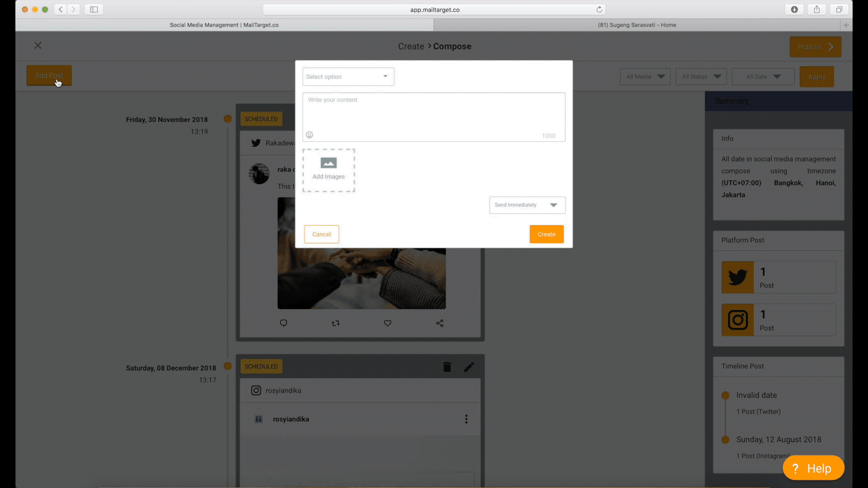Click the Add Images upload box
The width and height of the screenshot is (868, 488).
pos(329,170)
